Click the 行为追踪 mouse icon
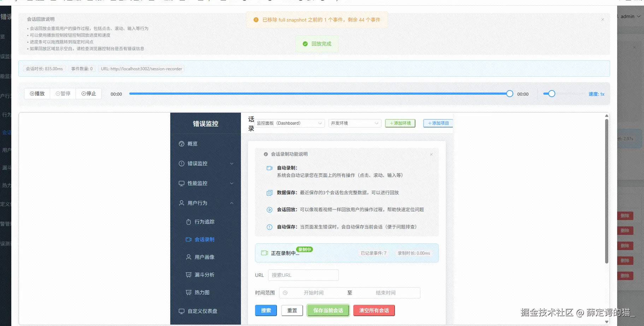 [189, 222]
